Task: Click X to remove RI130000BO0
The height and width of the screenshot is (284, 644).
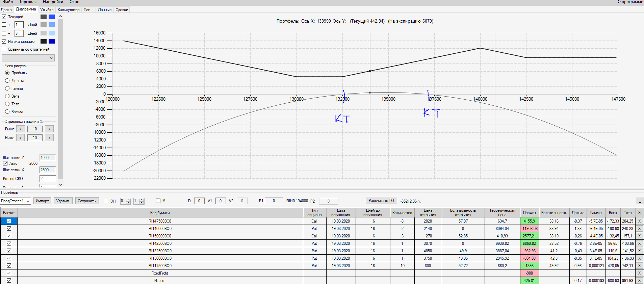Action: pos(639,258)
